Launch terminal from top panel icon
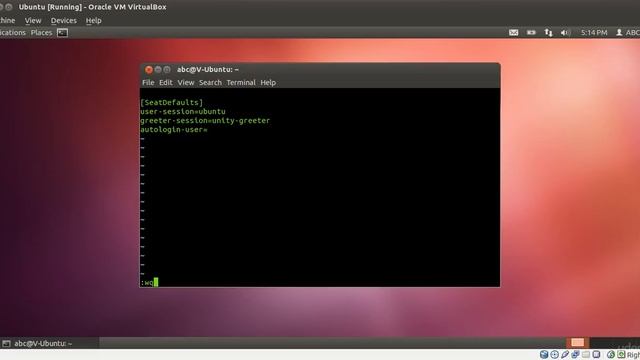 pyautogui.click(x=62, y=32)
